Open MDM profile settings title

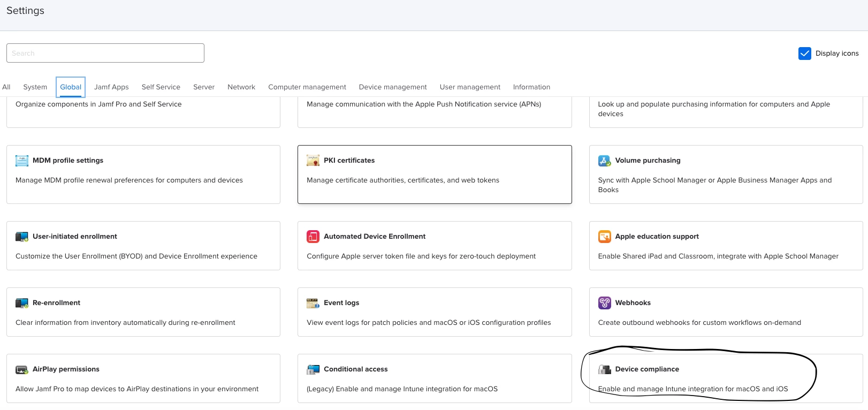coord(68,161)
